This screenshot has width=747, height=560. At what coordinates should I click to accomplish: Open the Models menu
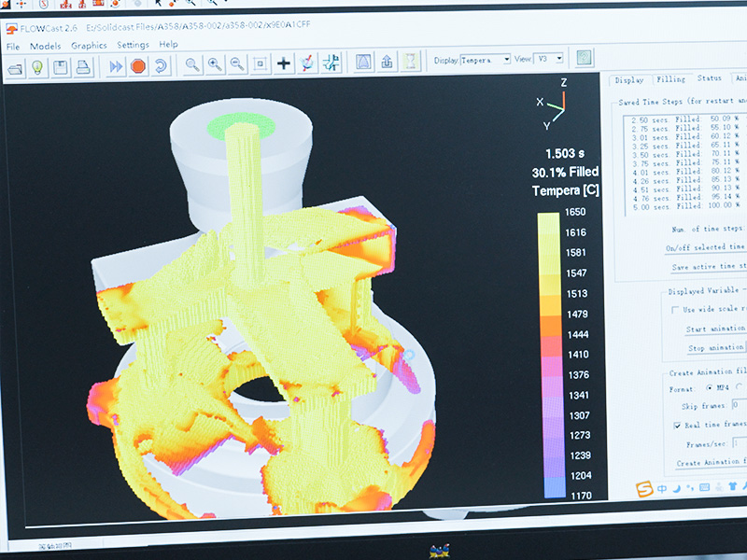(45, 46)
